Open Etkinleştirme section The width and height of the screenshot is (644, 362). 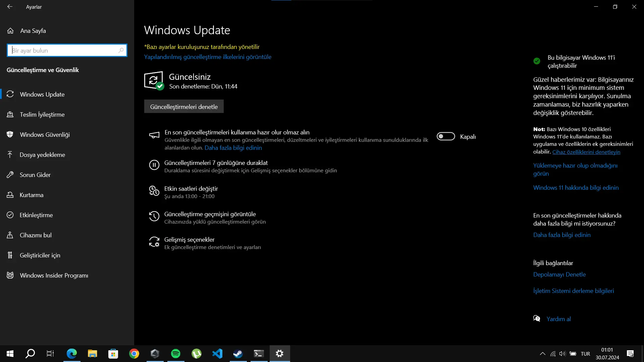[x=67, y=215]
